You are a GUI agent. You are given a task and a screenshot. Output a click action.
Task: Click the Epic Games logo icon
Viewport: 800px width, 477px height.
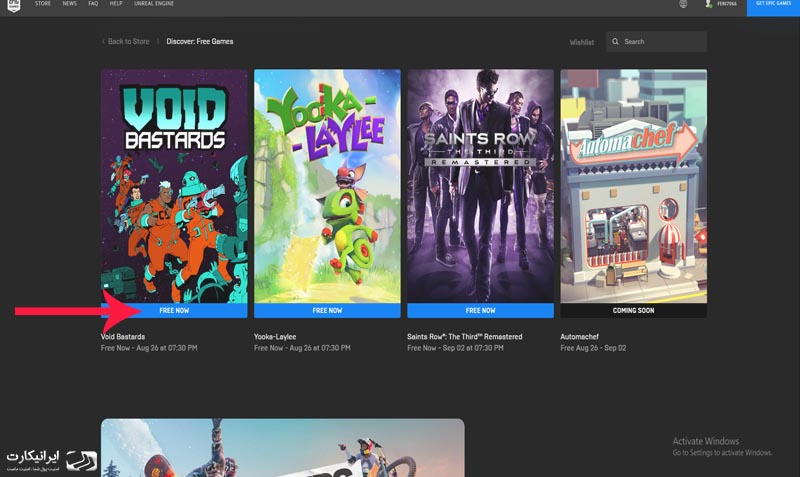click(x=14, y=5)
